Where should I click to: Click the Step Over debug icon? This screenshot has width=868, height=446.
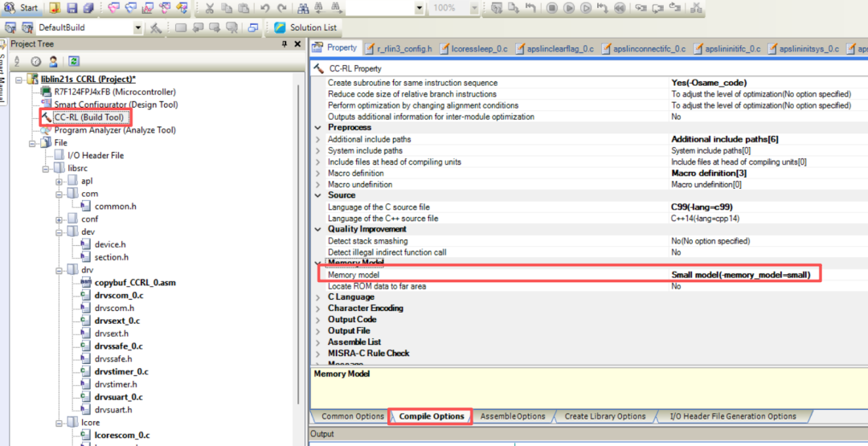pyautogui.click(x=657, y=8)
